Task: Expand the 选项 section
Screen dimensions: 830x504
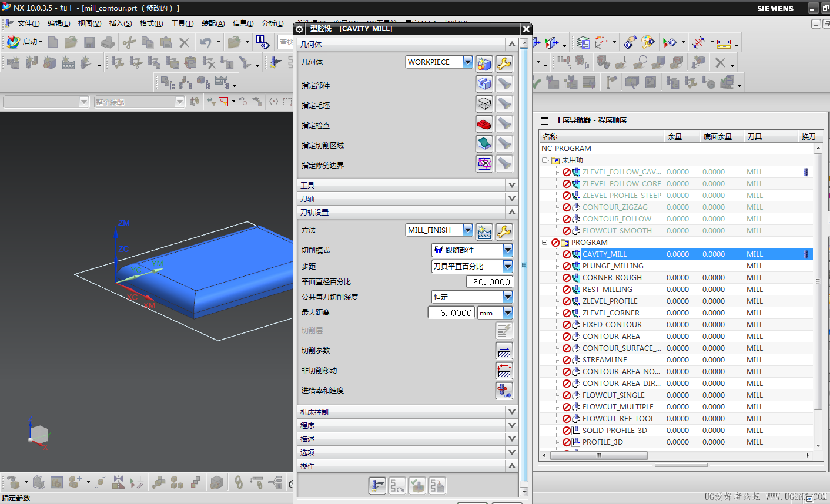Action: click(511, 452)
